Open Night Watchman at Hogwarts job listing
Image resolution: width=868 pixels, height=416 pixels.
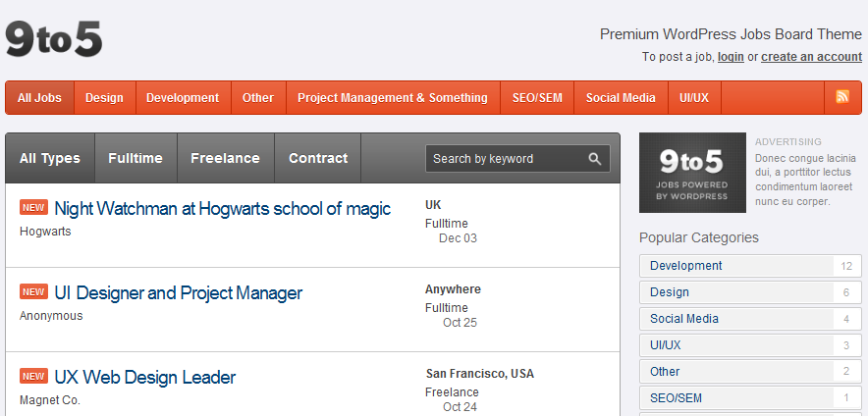pos(223,209)
